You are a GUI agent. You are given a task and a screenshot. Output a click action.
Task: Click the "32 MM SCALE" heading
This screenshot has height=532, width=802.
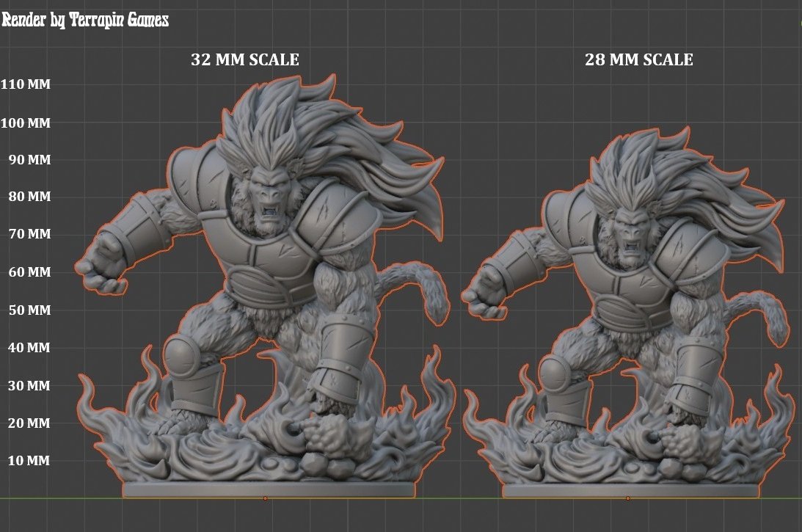[245, 59]
